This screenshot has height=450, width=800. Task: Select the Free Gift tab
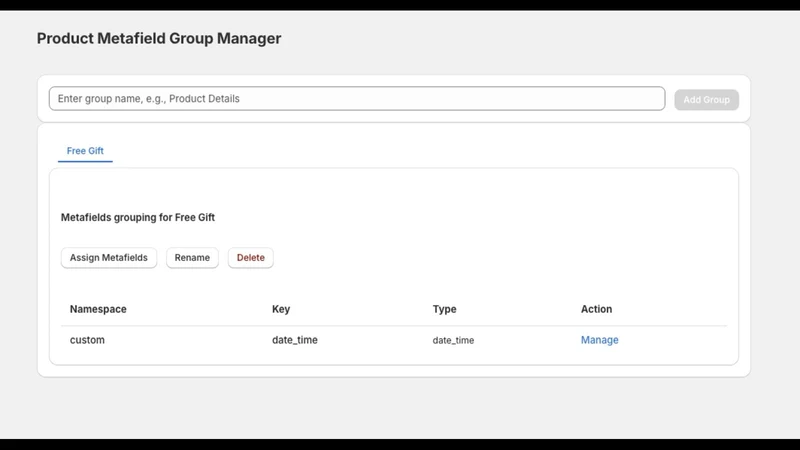85,151
